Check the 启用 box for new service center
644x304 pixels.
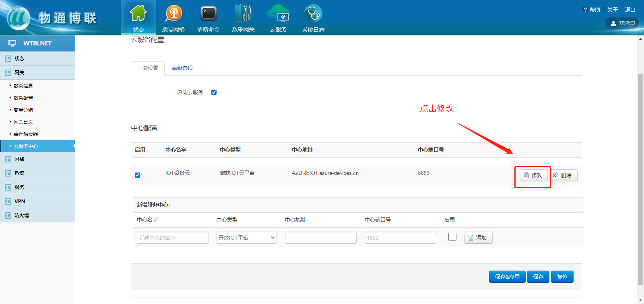point(452,237)
